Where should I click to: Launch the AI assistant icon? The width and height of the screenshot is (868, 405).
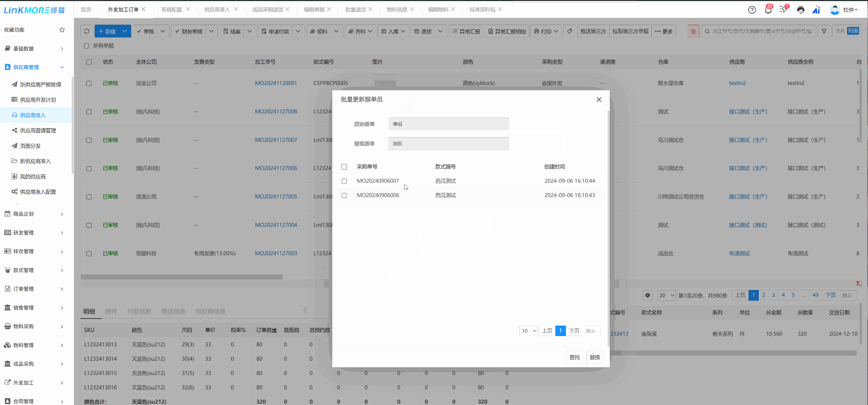pyautogui.click(x=816, y=10)
